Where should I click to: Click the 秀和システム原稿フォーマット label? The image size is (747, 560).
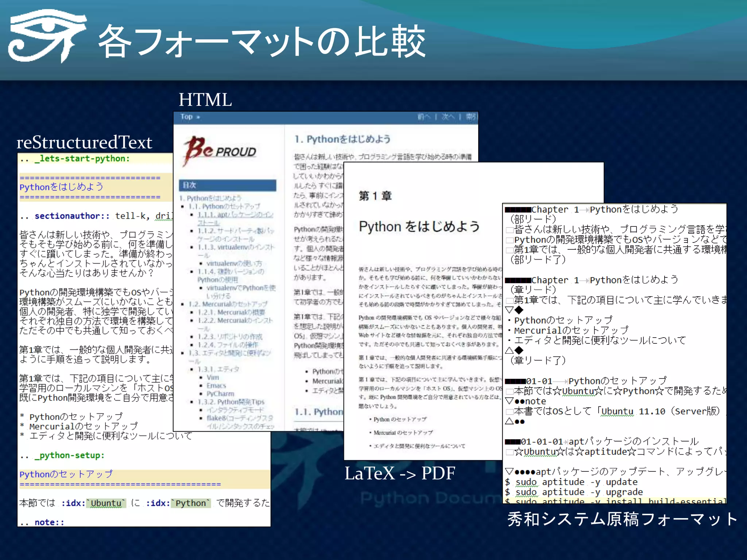coord(623,519)
